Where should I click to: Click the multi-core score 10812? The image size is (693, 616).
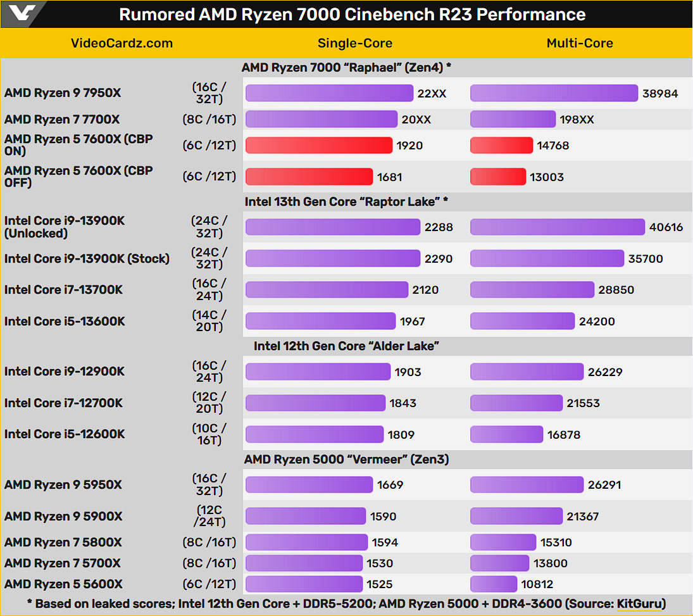coord(537,584)
